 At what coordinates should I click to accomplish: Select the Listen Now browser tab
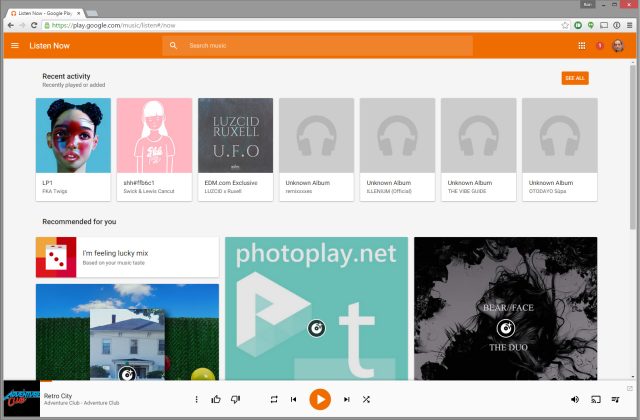click(45, 13)
